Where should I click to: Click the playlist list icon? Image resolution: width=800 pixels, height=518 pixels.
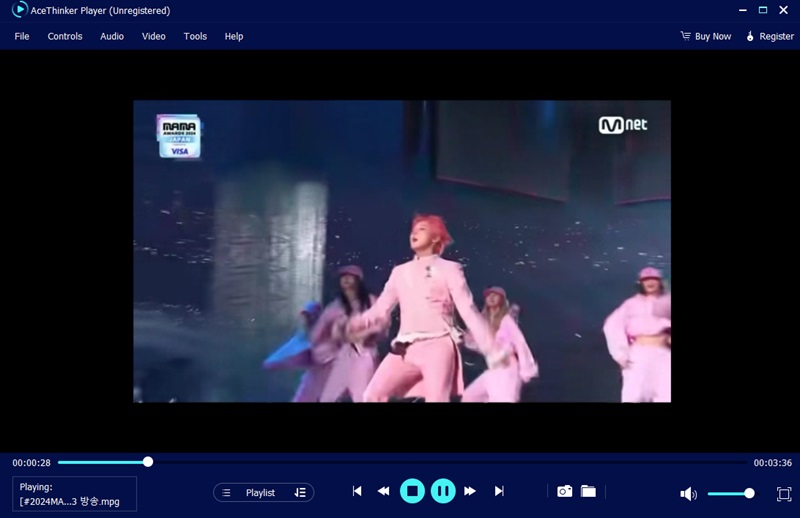pyautogui.click(x=227, y=492)
